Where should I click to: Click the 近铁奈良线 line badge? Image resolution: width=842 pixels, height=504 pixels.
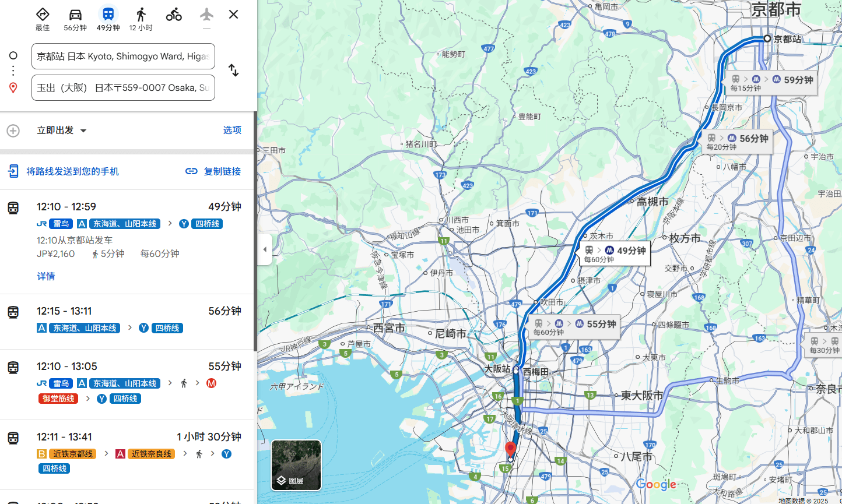click(151, 454)
